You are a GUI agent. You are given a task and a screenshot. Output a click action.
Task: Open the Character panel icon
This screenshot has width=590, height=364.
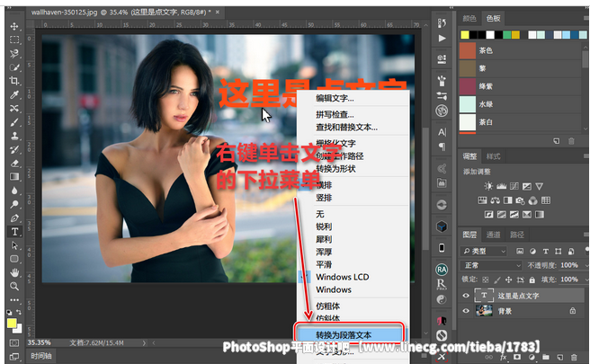click(x=442, y=132)
